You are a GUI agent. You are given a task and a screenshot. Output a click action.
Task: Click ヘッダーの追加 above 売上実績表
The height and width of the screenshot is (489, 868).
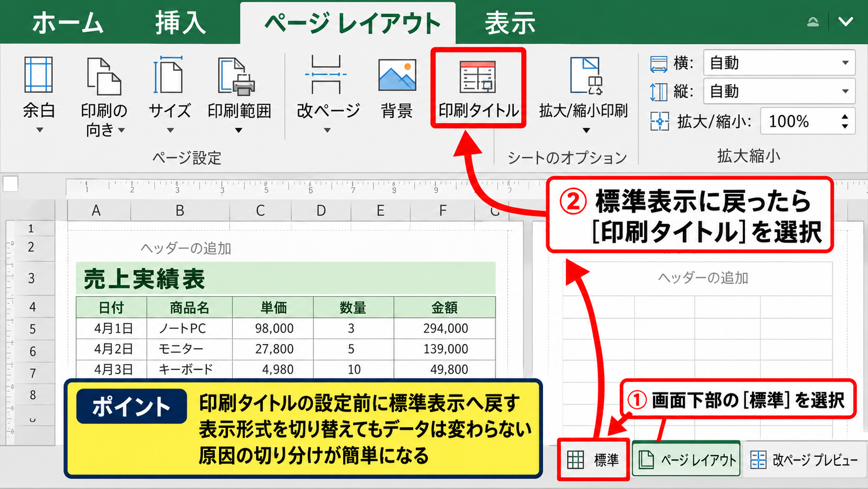click(186, 248)
